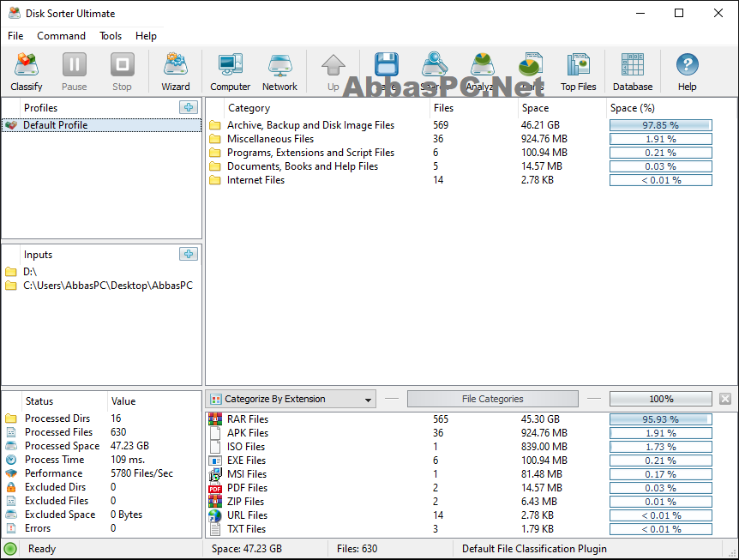The width and height of the screenshot is (739, 560).
Task: Click the green Ready status indicator
Action: 10,549
